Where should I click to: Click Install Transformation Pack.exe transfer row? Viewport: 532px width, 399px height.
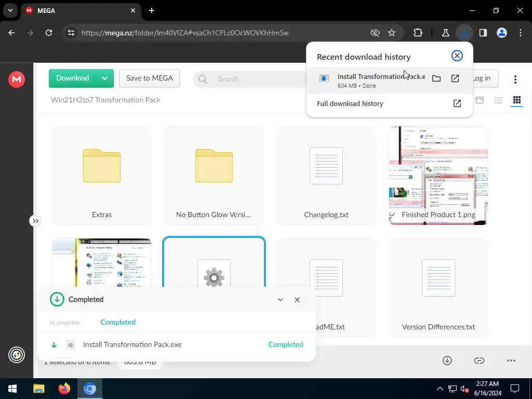(177, 345)
